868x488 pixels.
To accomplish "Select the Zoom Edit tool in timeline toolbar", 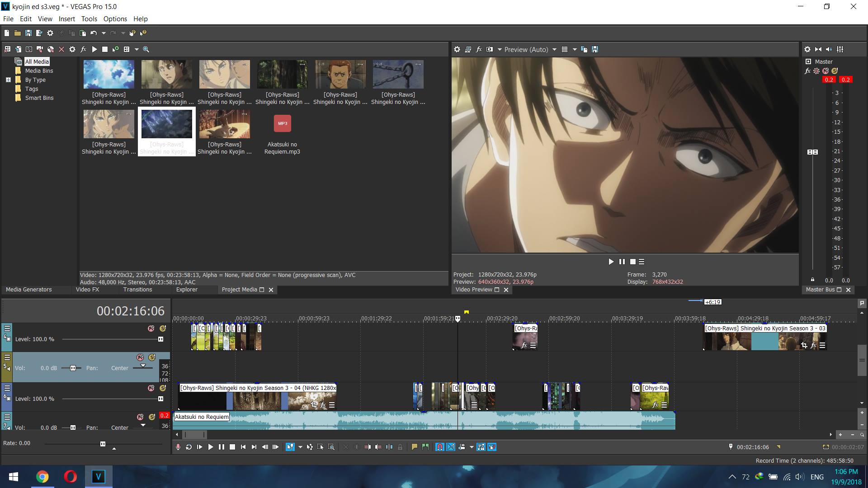I will point(331,447).
